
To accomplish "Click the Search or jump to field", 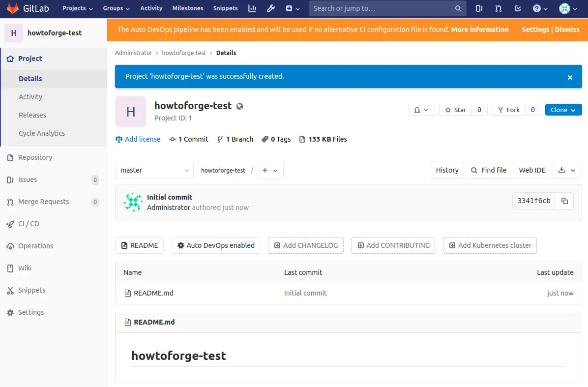I will tap(382, 8).
